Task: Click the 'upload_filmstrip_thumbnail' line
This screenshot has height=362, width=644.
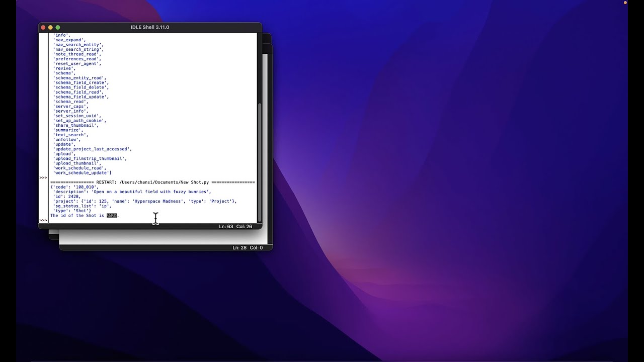Action: [x=90, y=158]
